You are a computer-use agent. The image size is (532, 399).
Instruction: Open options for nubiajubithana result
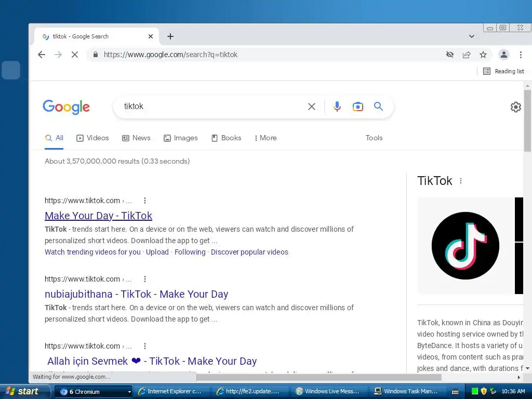tap(145, 279)
